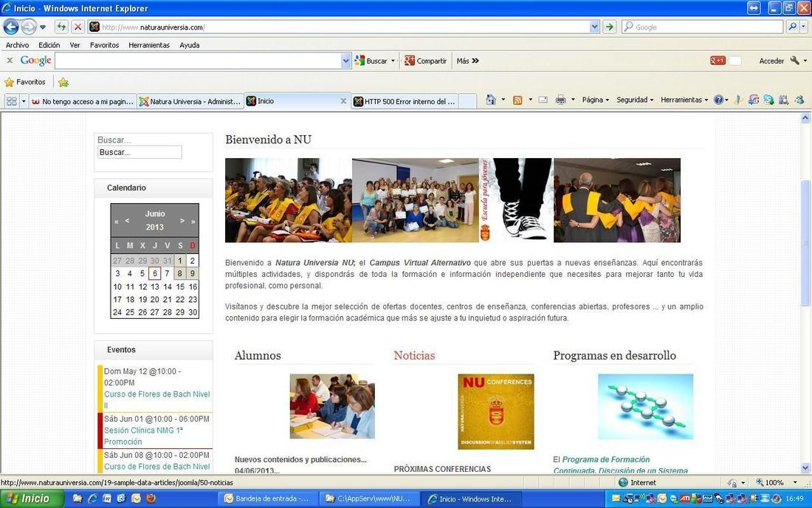This screenshot has height=508, width=812.
Task: Switch to C:\AppServ\www\NU... taskbar window
Action: pyautogui.click(x=368, y=498)
